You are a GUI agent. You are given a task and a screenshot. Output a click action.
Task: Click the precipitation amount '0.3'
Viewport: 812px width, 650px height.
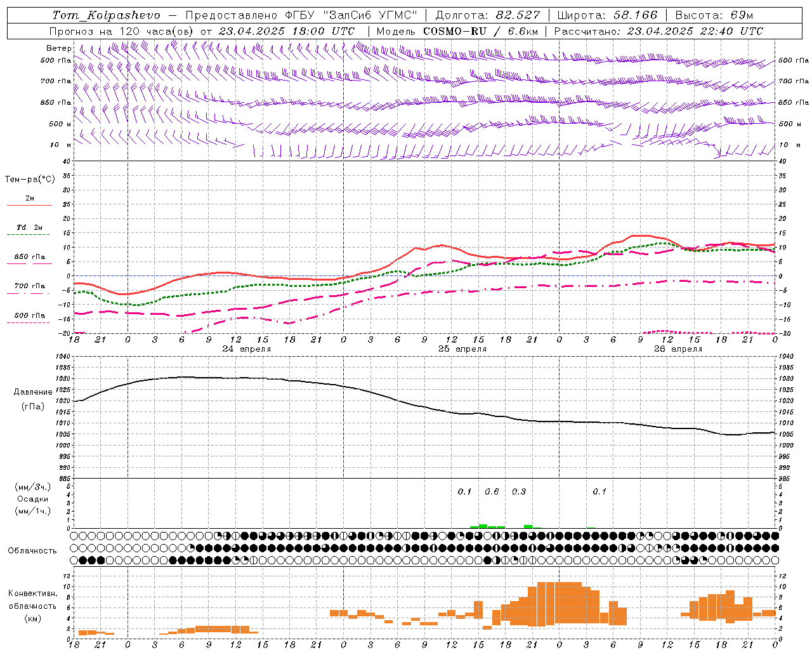[x=519, y=491]
